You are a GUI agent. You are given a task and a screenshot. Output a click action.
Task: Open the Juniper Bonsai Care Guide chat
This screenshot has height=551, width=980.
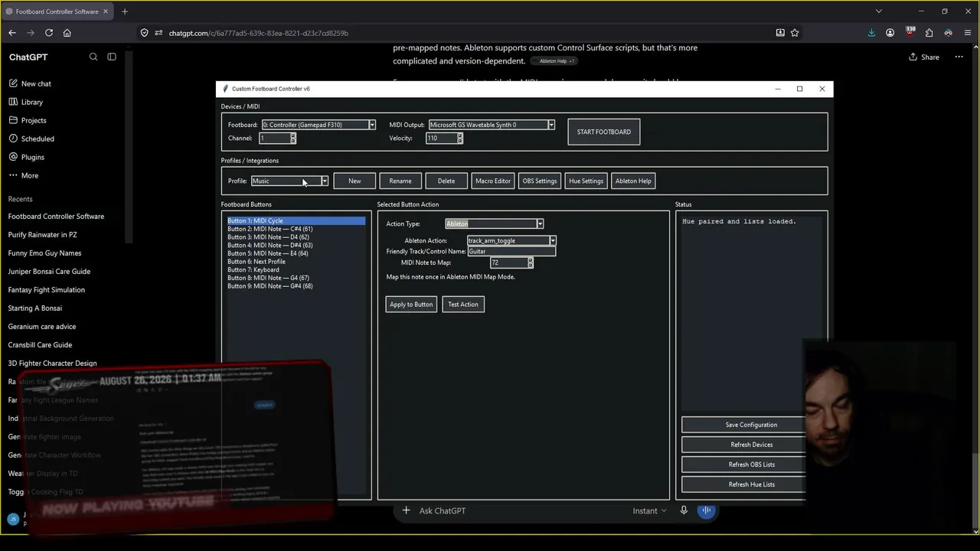[x=49, y=272]
